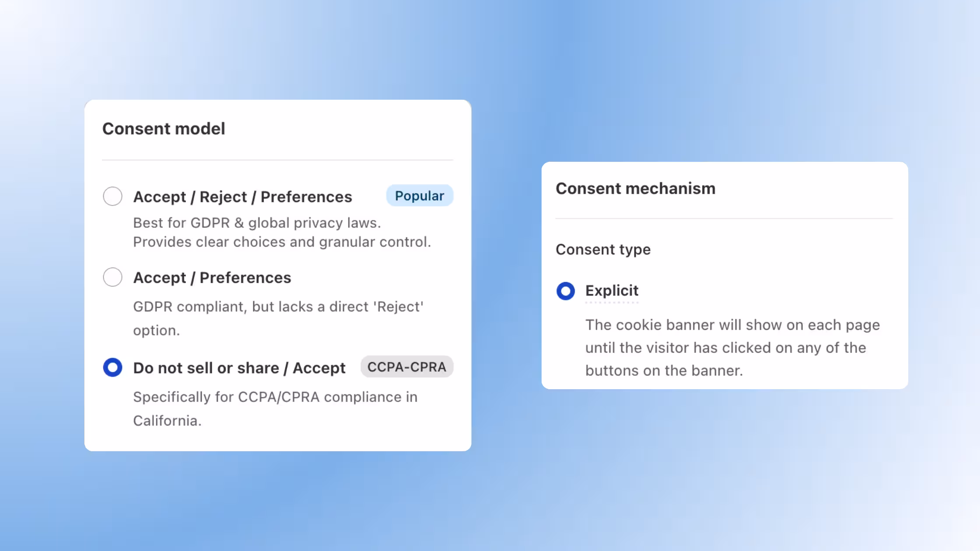Click the cookie banner explanation text under Explicit
980x551 pixels.
point(732,347)
